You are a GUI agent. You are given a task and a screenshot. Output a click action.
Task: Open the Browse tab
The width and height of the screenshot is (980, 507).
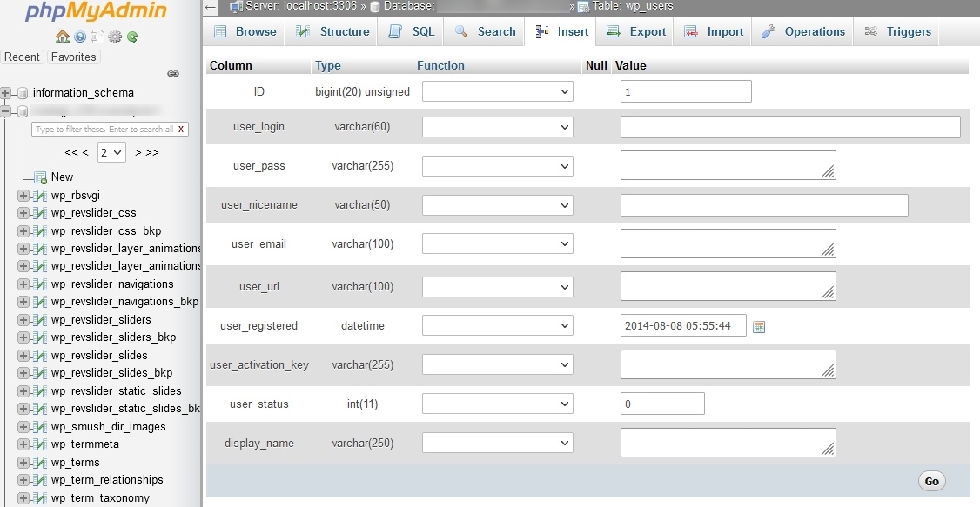click(245, 32)
